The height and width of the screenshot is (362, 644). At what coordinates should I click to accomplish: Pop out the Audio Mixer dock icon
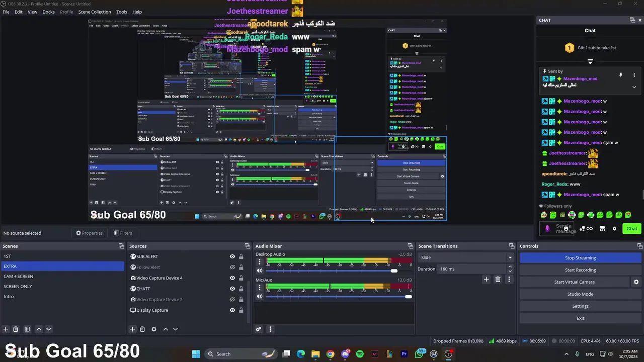[410, 246]
